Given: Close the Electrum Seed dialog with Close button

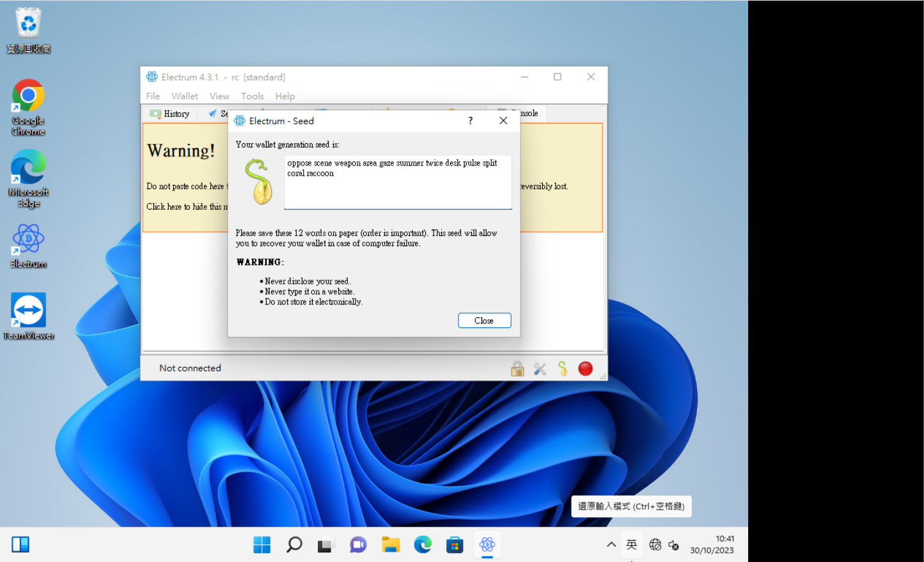Looking at the screenshot, I should pos(484,320).
